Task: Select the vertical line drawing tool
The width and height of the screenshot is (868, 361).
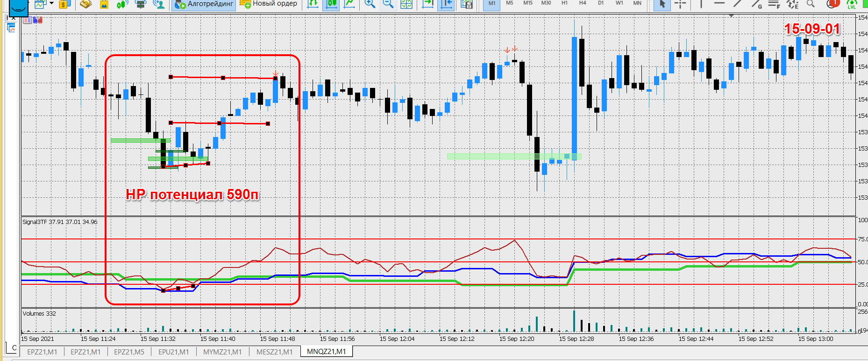Action: pos(701,4)
